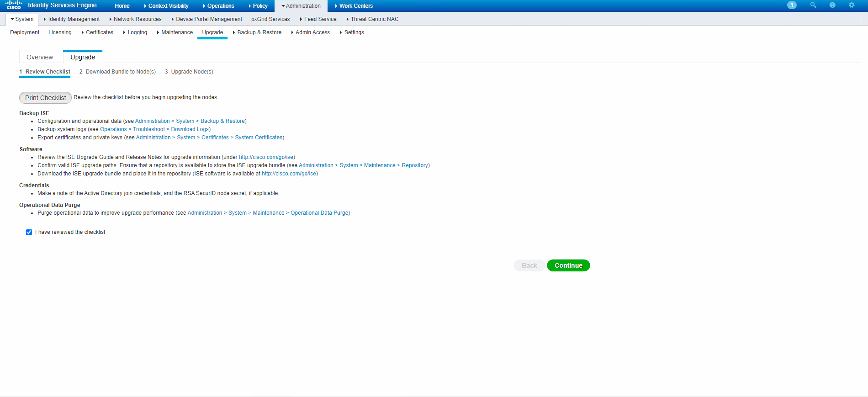Click the Identity Services Engine title

pos(62,5)
